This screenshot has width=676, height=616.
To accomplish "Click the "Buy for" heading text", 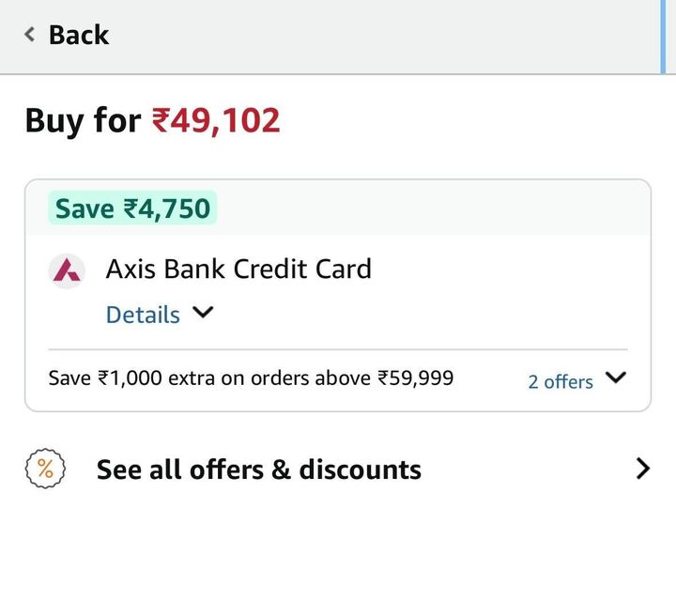I will tap(83, 121).
